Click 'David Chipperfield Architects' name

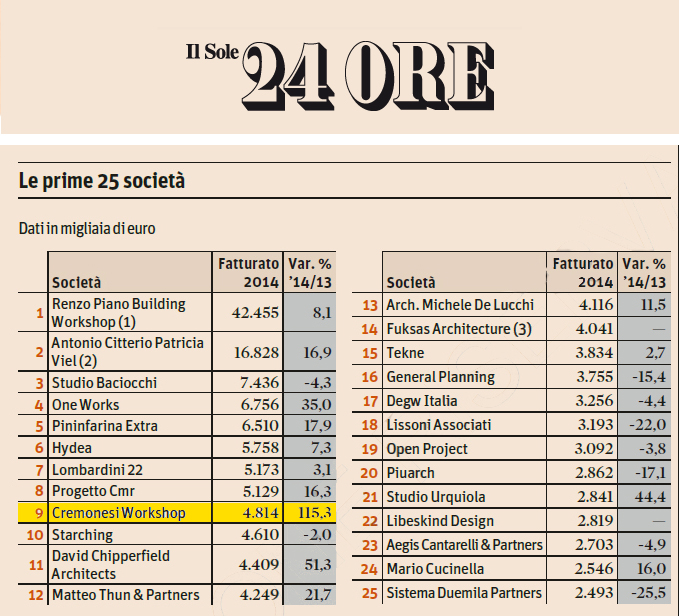point(110,564)
